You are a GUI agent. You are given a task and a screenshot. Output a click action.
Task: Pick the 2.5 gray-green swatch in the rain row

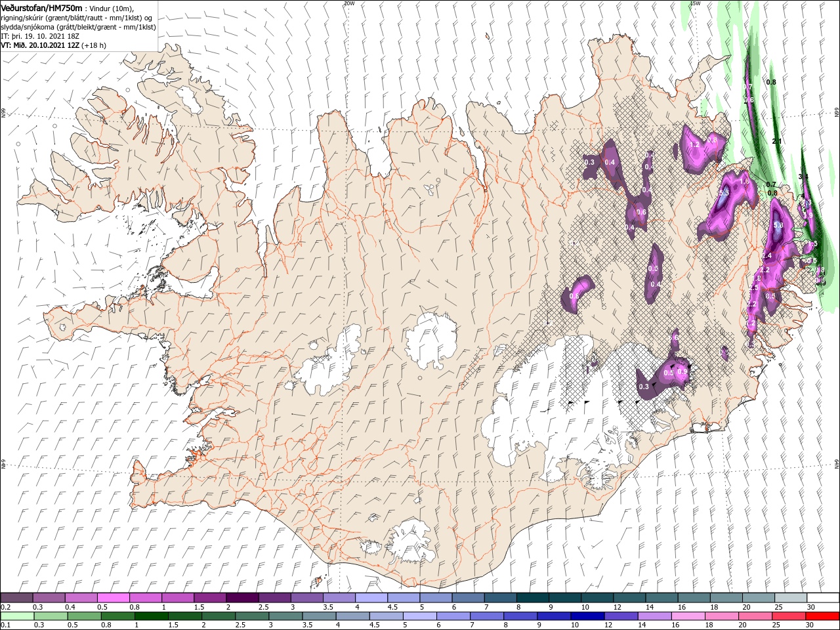[x=252, y=616]
